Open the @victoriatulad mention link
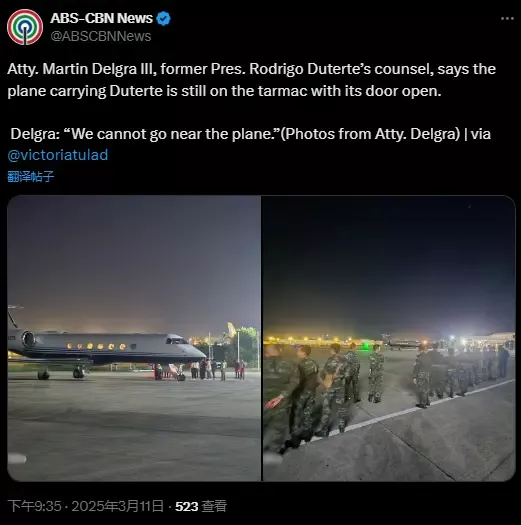 [x=58, y=155]
